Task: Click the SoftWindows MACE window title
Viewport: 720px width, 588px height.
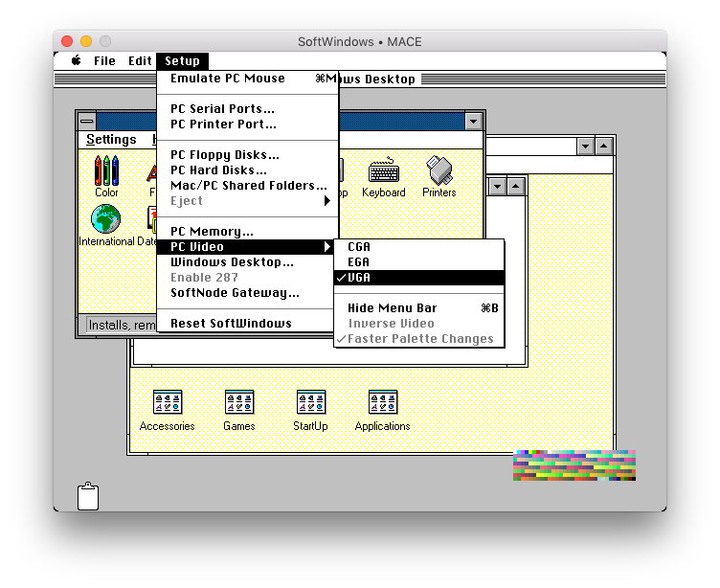Action: point(360,42)
